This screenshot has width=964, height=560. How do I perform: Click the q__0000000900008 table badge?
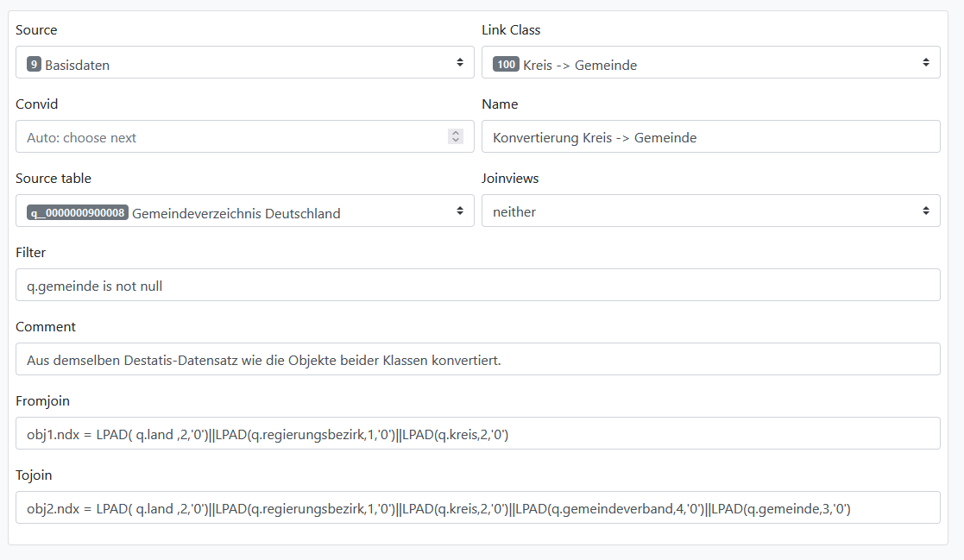(x=78, y=212)
